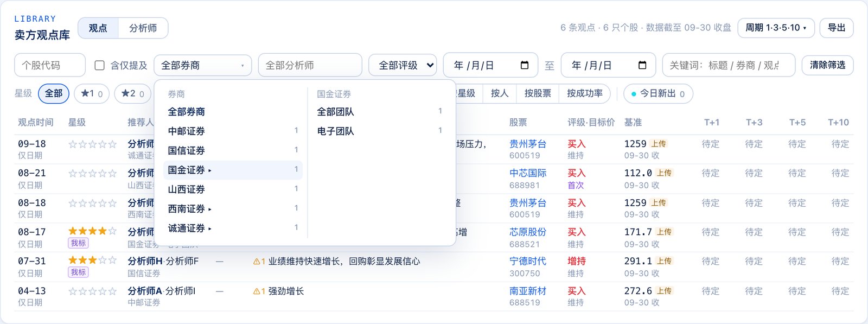Toggle 今日新出 filter chip
Screen dimensions: 868x324
pos(658,93)
